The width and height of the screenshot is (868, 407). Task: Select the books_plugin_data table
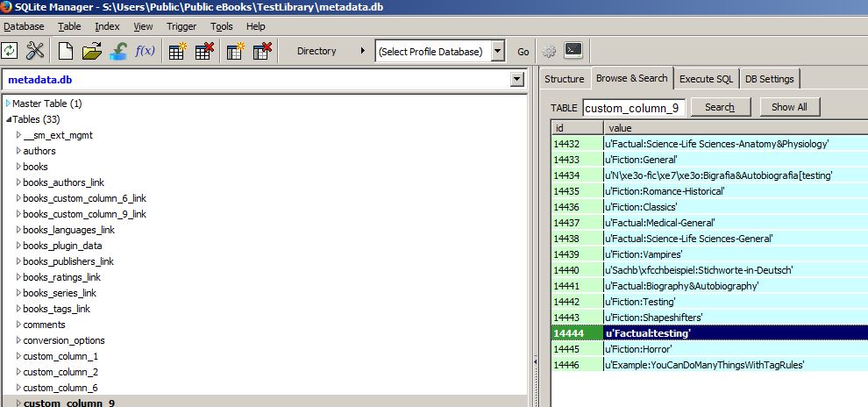click(x=62, y=246)
